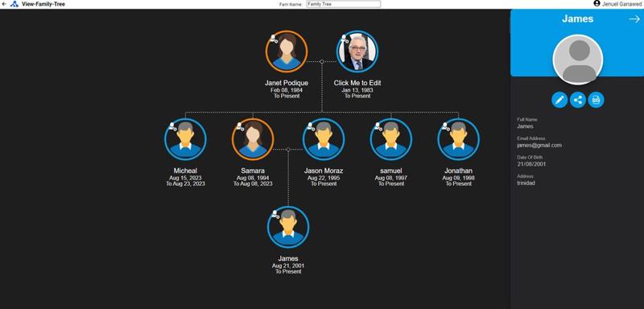
Task: Click the date Aug 08, 1994
Action: pyautogui.click(x=253, y=178)
